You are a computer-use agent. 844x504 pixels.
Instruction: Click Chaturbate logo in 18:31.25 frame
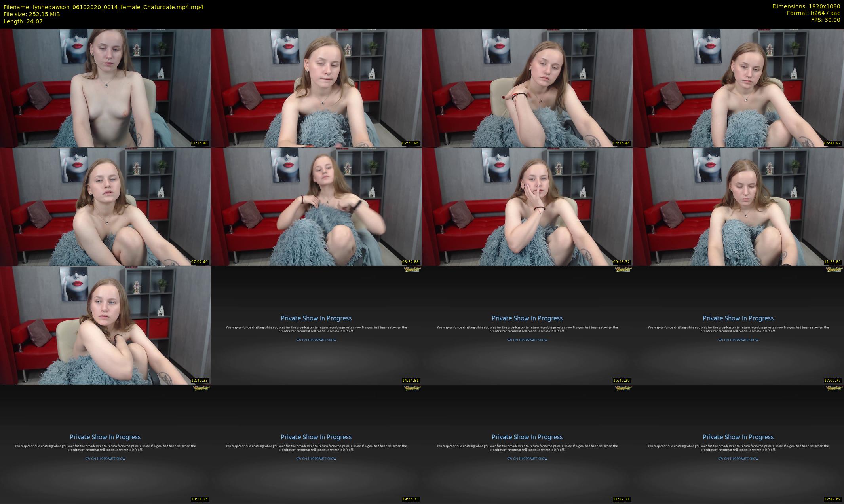[x=201, y=388]
